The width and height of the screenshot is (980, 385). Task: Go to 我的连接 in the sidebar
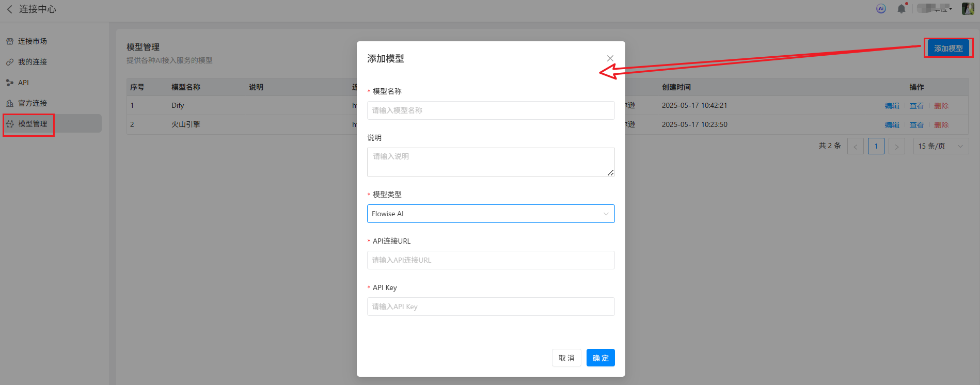click(32, 62)
